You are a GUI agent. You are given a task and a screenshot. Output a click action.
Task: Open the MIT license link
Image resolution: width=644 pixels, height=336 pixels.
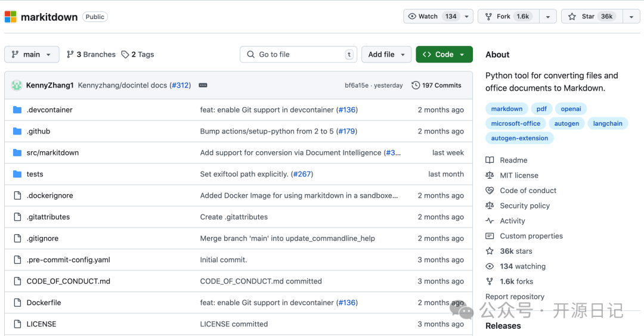(x=519, y=175)
